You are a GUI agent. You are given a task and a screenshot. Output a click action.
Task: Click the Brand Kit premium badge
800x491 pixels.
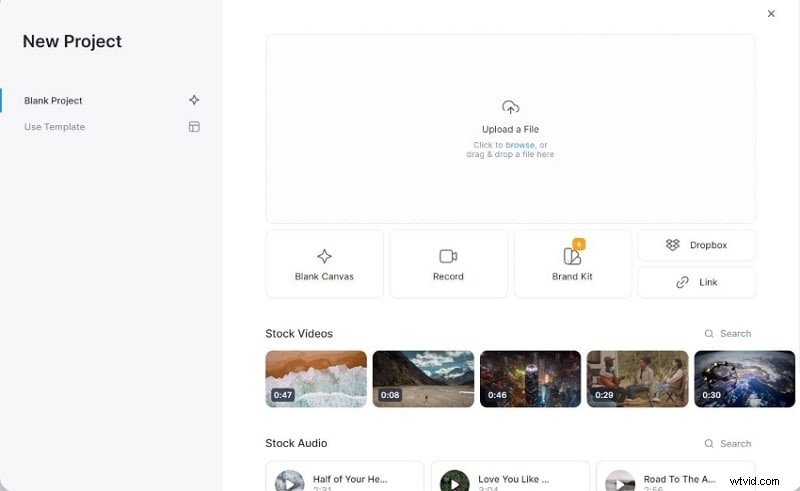(x=579, y=244)
